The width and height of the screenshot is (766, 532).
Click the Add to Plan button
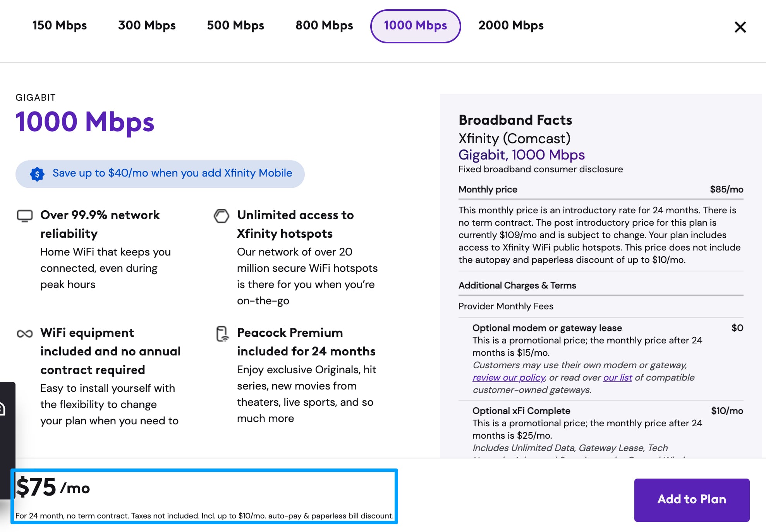pyautogui.click(x=692, y=499)
